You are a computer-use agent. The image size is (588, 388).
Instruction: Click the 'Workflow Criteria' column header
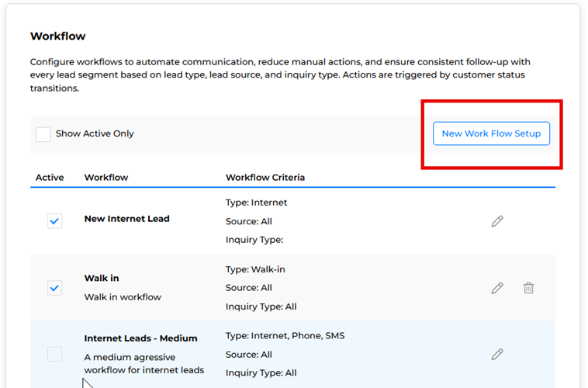pyautogui.click(x=265, y=178)
